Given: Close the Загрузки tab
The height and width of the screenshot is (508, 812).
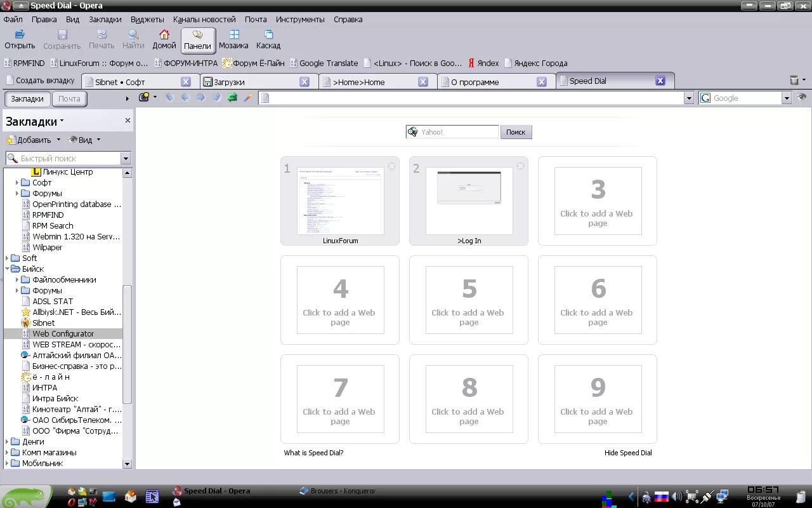Looking at the screenshot, I should coord(304,82).
